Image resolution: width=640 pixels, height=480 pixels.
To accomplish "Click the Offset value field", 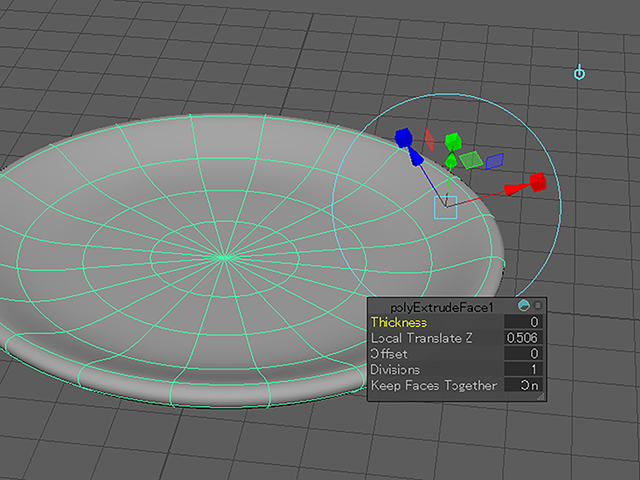I will [x=523, y=353].
